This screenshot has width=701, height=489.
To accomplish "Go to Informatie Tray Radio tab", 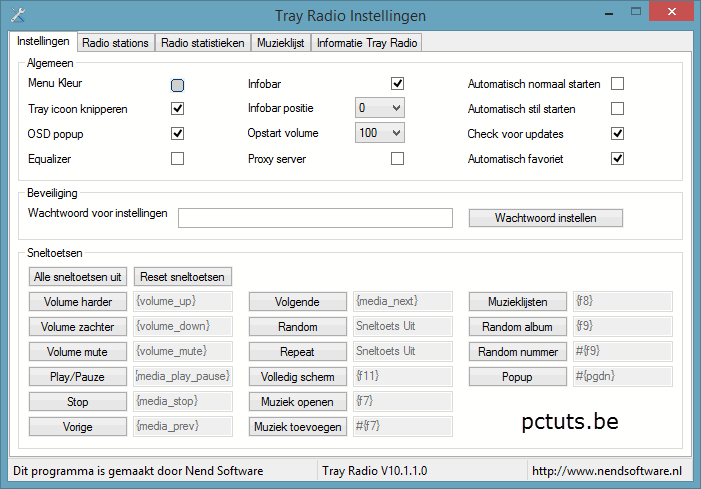I will (x=368, y=43).
